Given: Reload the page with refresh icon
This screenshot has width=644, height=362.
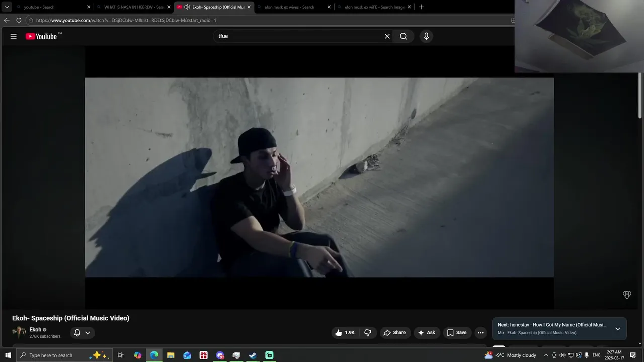Looking at the screenshot, I should [x=19, y=20].
